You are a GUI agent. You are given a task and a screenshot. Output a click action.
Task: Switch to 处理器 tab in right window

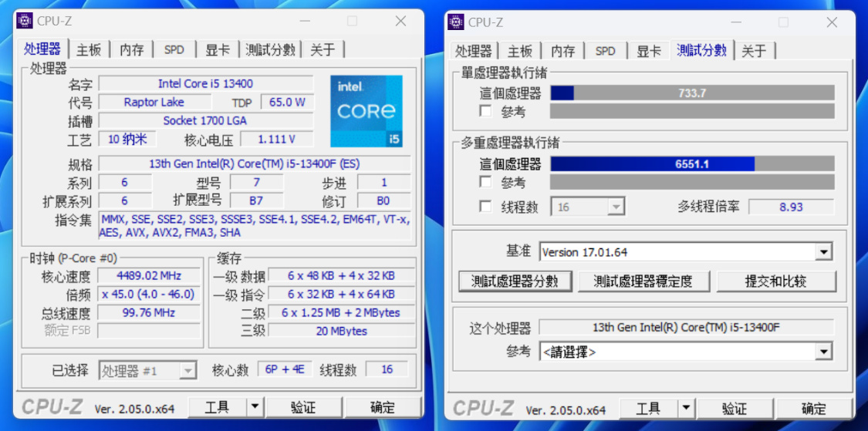[x=473, y=51]
